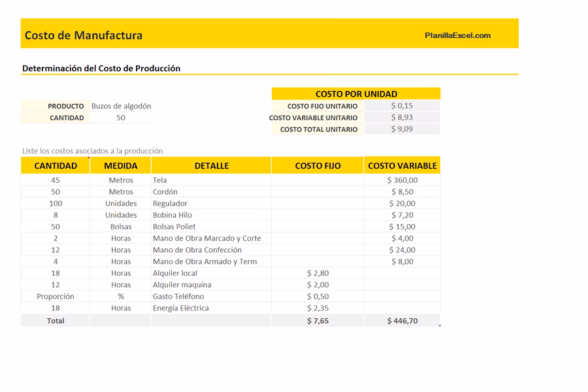Click 'Mano de Obra Confección' cell

tap(212, 250)
